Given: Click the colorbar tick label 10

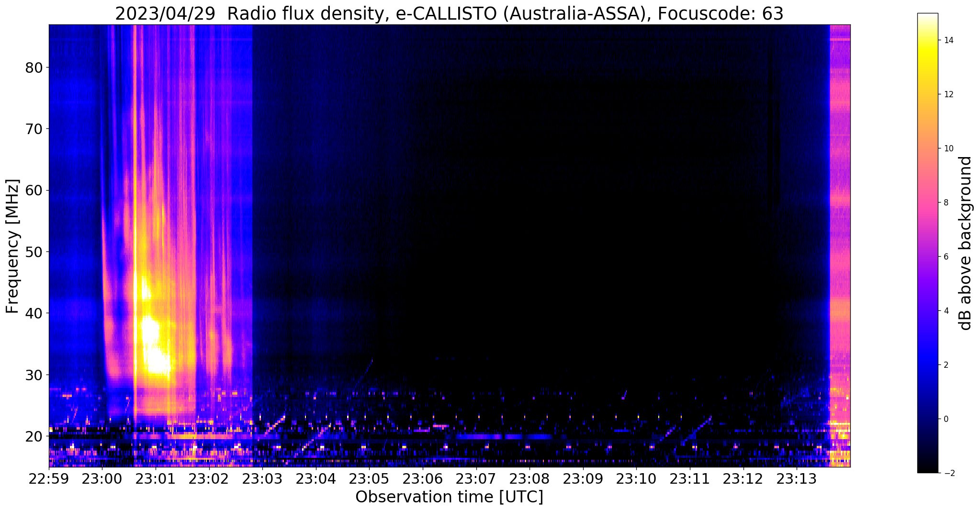Looking at the screenshot, I should (x=948, y=148).
